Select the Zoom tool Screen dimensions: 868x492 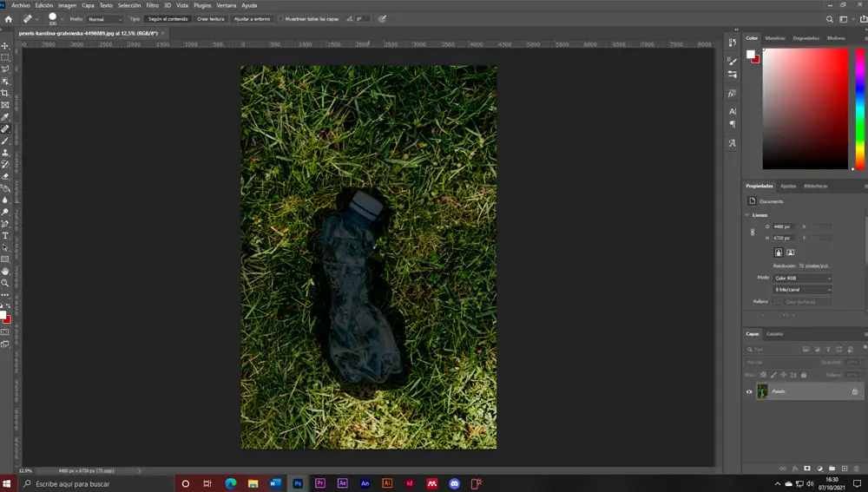(5, 283)
